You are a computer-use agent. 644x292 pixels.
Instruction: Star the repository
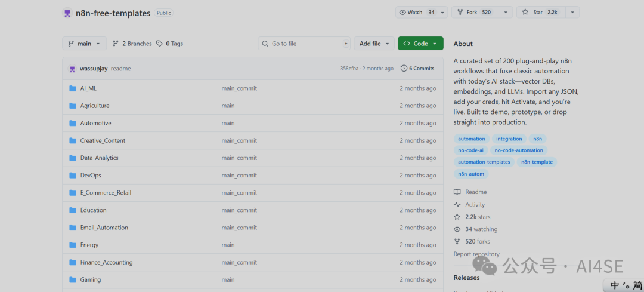(541, 13)
